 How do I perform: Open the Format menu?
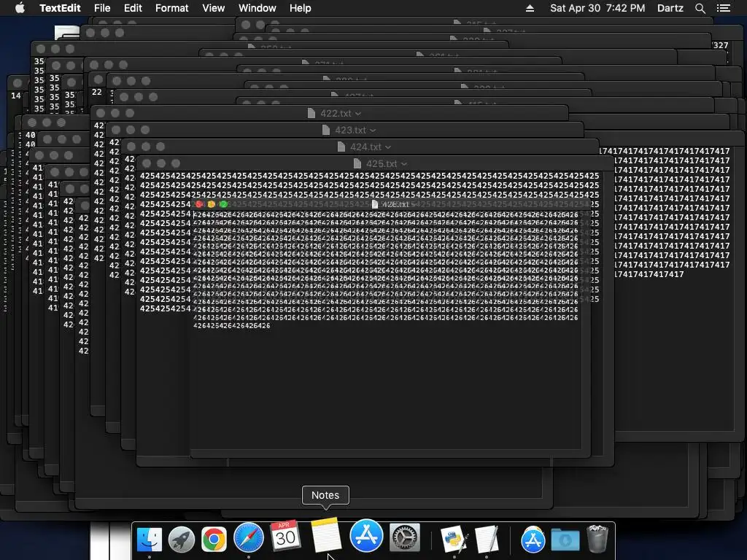tap(171, 8)
